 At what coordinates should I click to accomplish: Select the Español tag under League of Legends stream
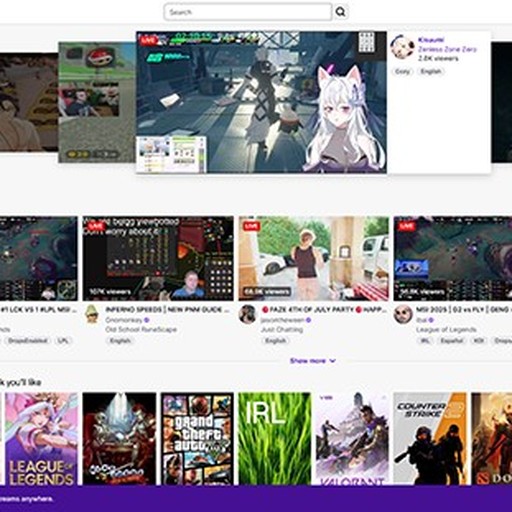(452, 341)
